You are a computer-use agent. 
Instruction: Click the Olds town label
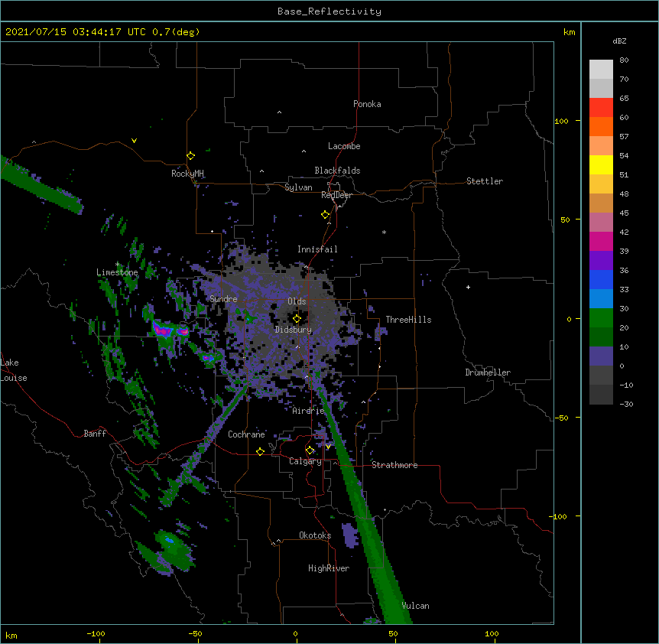(297, 301)
